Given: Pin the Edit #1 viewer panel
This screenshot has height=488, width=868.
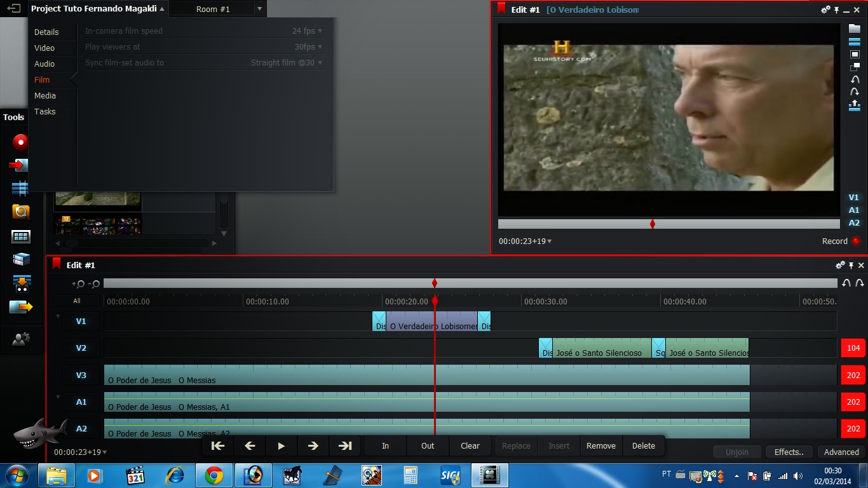Looking at the screenshot, I should 837,10.
